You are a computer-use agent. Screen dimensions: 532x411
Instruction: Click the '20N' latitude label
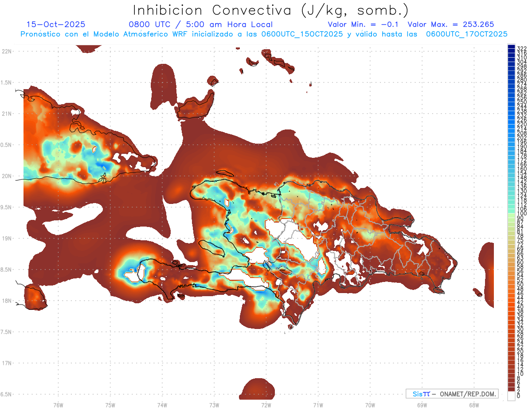point(7,176)
